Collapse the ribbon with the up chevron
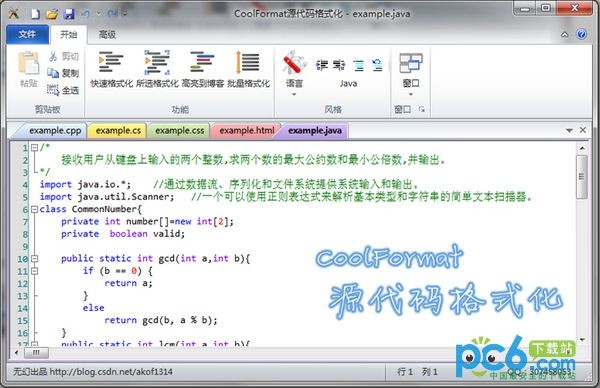 tap(564, 35)
